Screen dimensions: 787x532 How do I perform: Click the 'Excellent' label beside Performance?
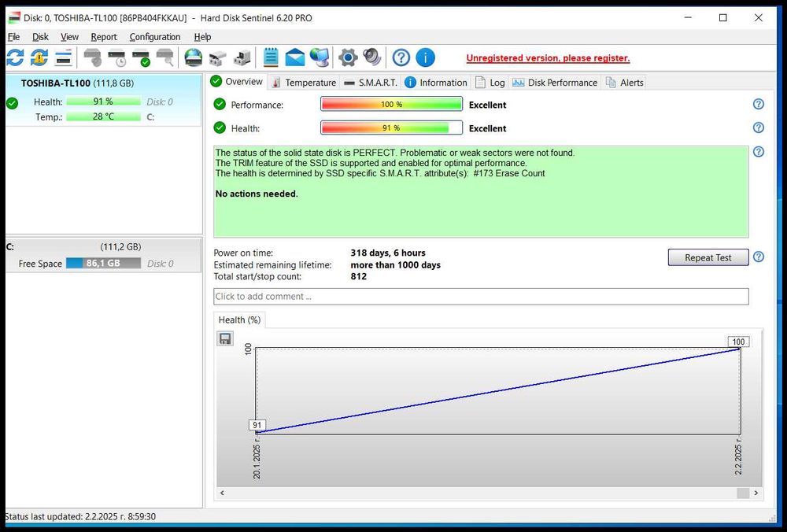click(487, 105)
